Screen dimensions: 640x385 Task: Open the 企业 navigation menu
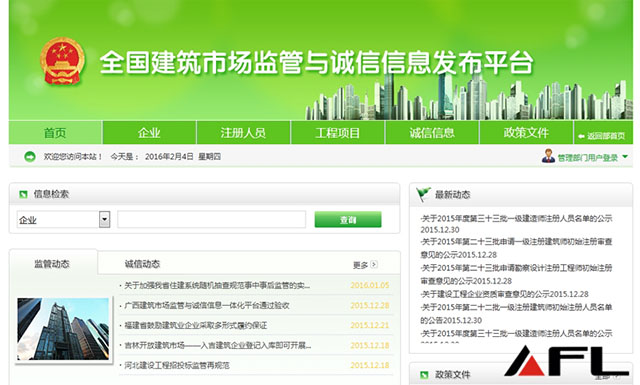click(149, 132)
